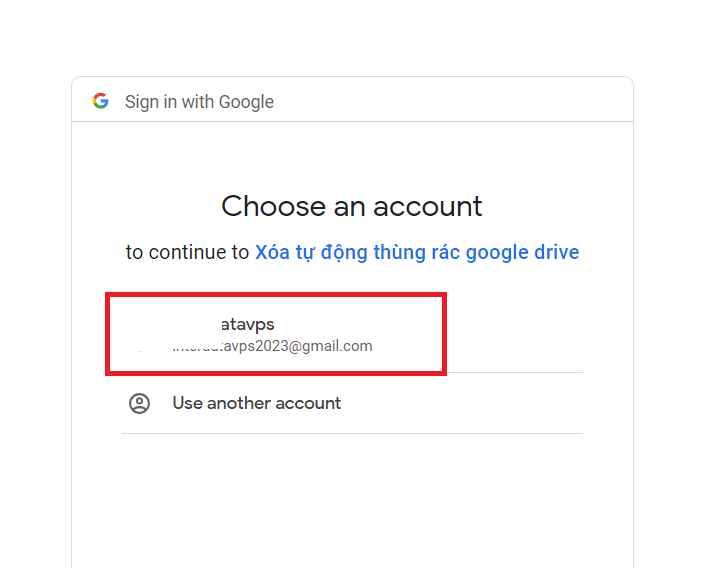The width and height of the screenshot is (705, 568).
Task: Click the 'to continue to' text
Action: pyautogui.click(x=187, y=252)
